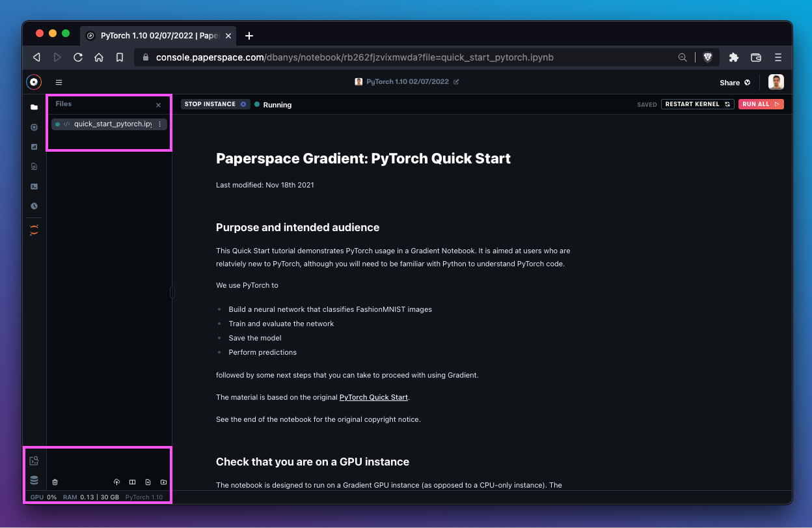Toggle the hamburger menu beside the Gradient logo
The image size is (812, 528).
59,83
